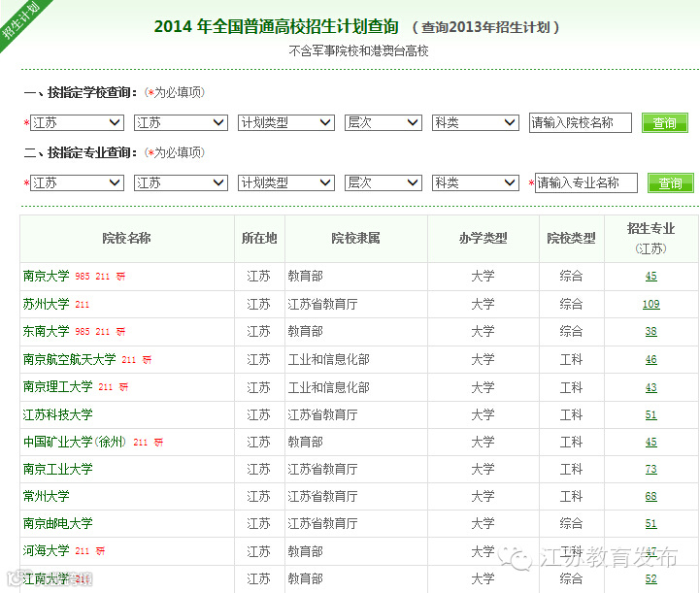Viewport: 700px width, 593px height.
Task: Click 查询 button for major search
Action: click(671, 182)
